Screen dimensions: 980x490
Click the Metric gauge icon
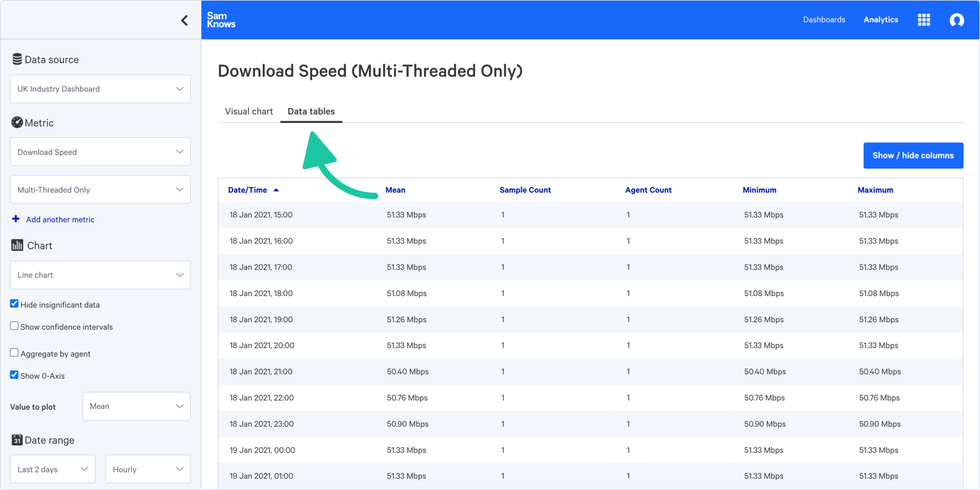tap(17, 122)
